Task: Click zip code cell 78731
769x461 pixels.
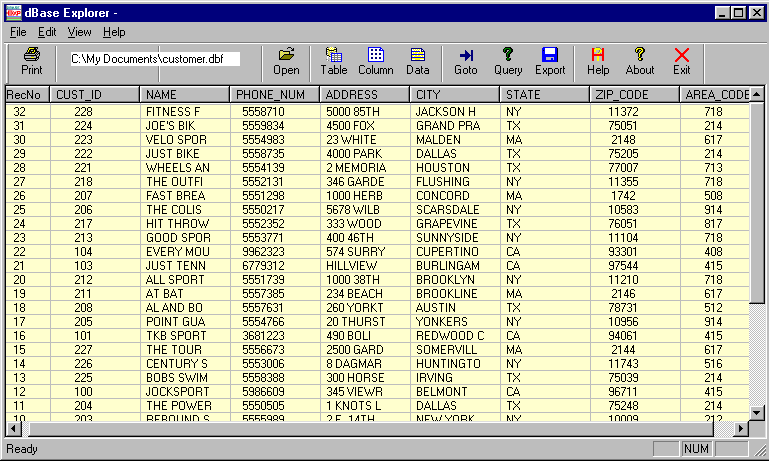Action: 635,308
